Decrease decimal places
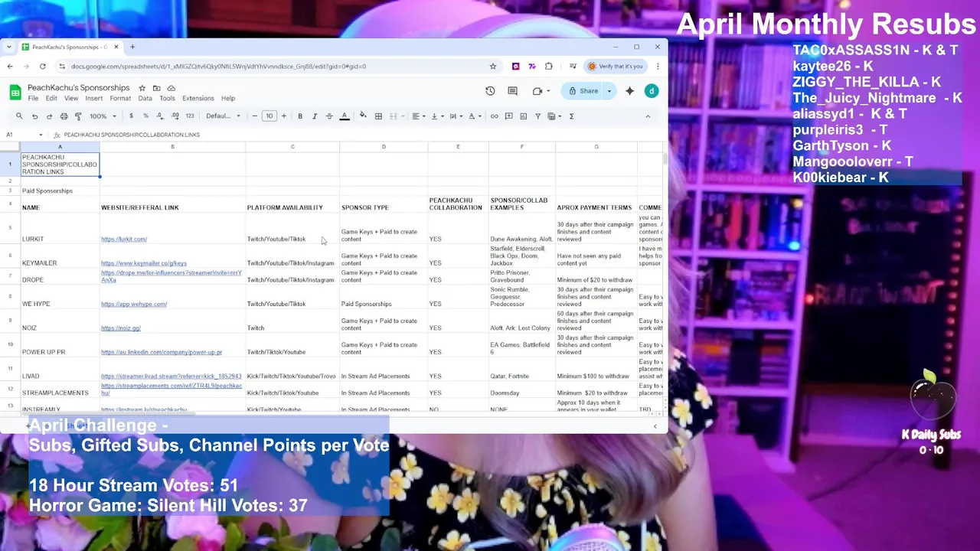This screenshot has height=551, width=980. point(160,116)
